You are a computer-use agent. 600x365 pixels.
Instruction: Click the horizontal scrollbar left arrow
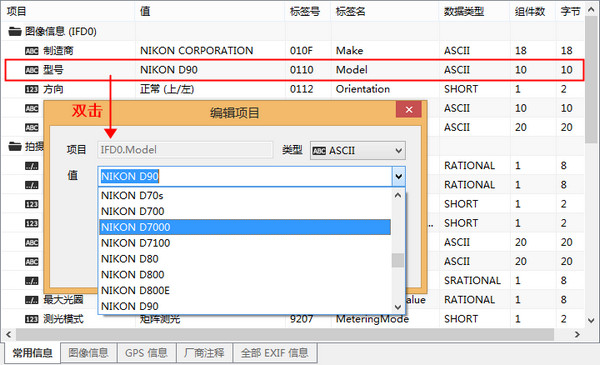8,335
